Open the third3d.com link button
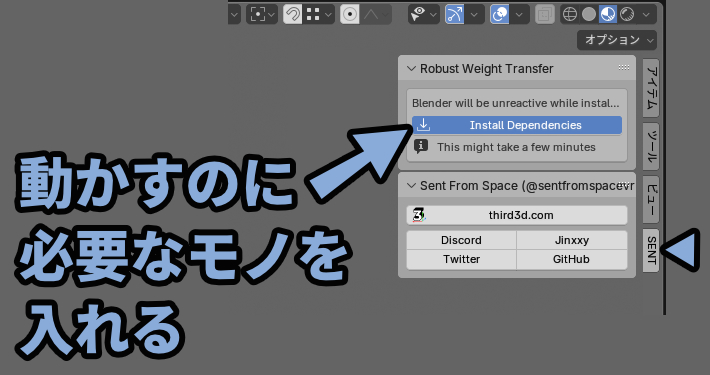 coord(517,215)
